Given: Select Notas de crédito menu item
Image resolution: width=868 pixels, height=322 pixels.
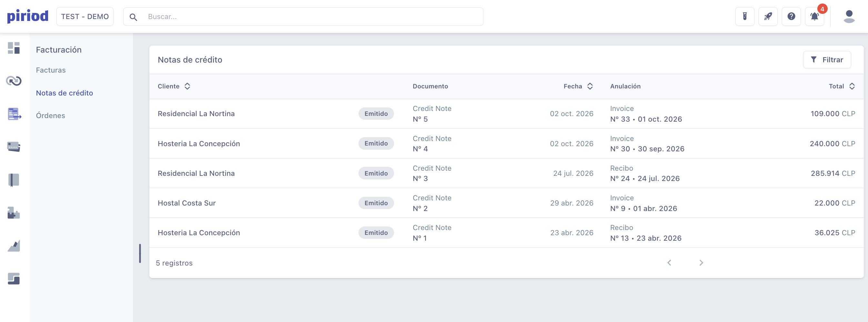Looking at the screenshot, I should [x=64, y=93].
